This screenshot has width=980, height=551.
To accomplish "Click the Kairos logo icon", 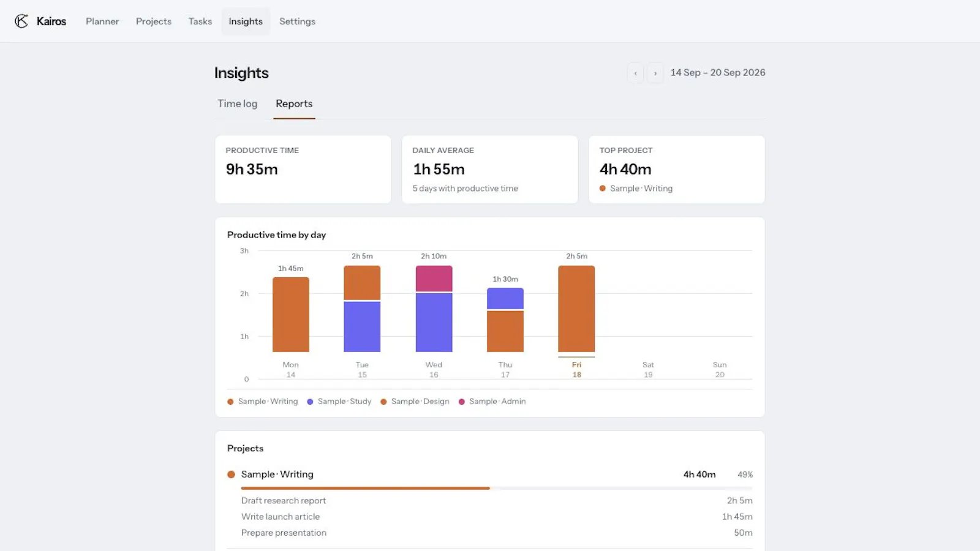I will tap(21, 21).
